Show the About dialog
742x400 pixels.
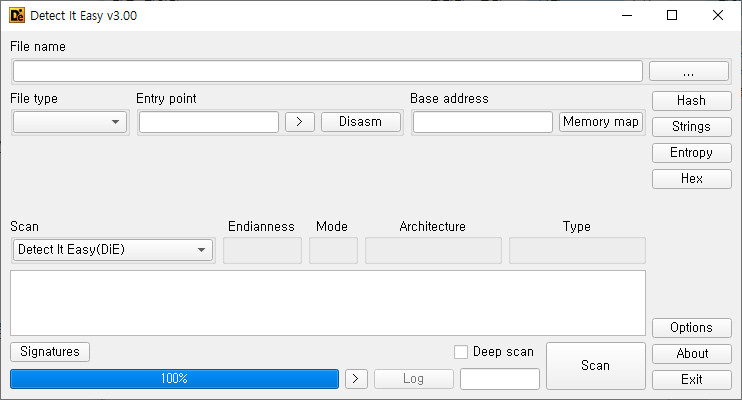click(x=691, y=354)
